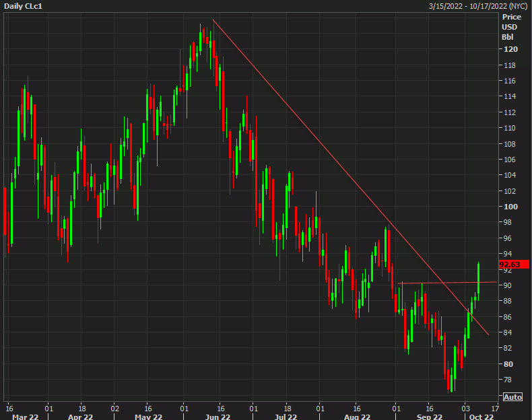Viewport: 532px width, 420px height.
Task: Click the 84 price axis label
Action: pos(507,332)
